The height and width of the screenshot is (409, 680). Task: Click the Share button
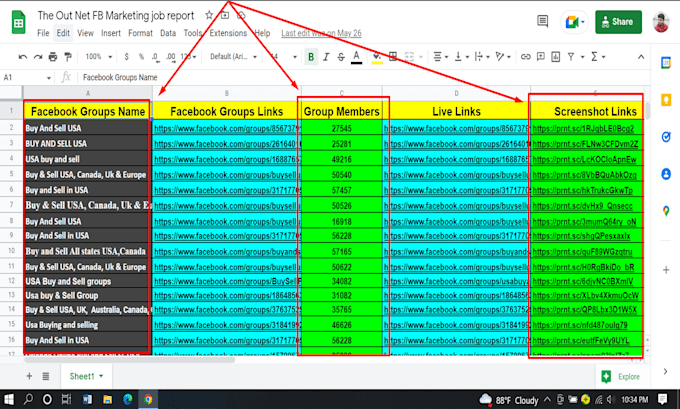618,22
